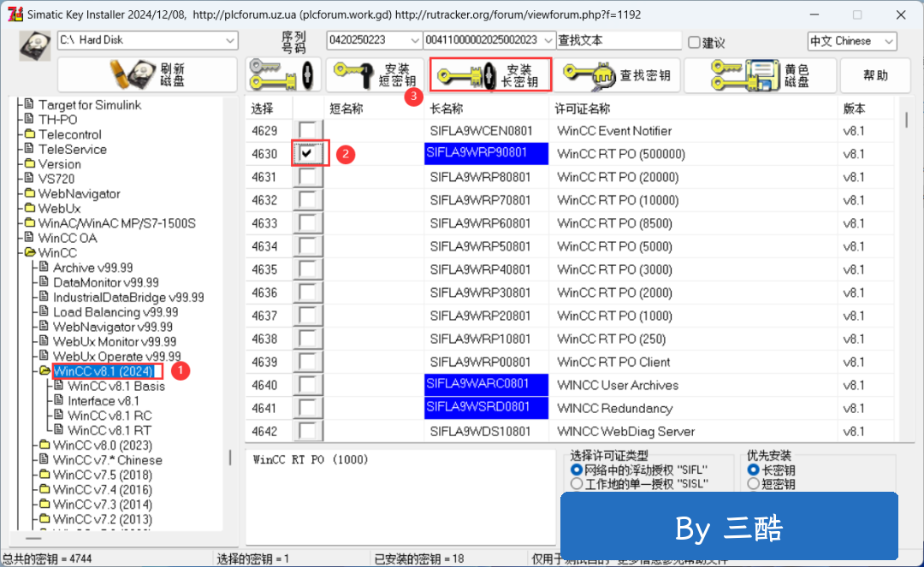Screen dimensions: 924x567
Task: Click into the 查找文本 search field
Action: [x=619, y=40]
